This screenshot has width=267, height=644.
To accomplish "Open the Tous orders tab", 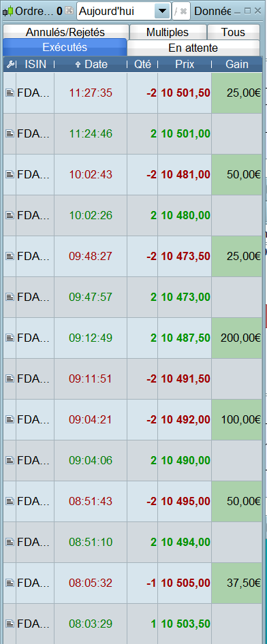I will (x=234, y=32).
